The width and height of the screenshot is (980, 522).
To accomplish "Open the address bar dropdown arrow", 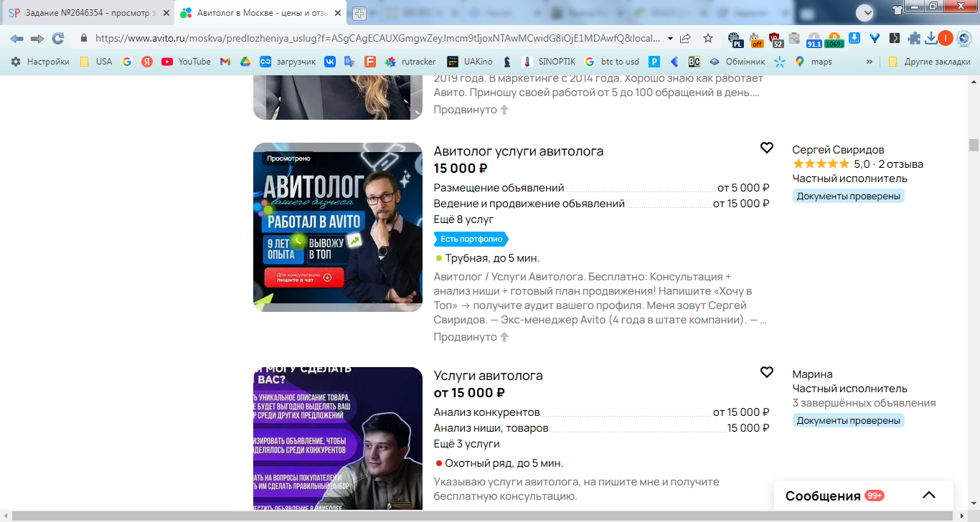I will coord(670,38).
